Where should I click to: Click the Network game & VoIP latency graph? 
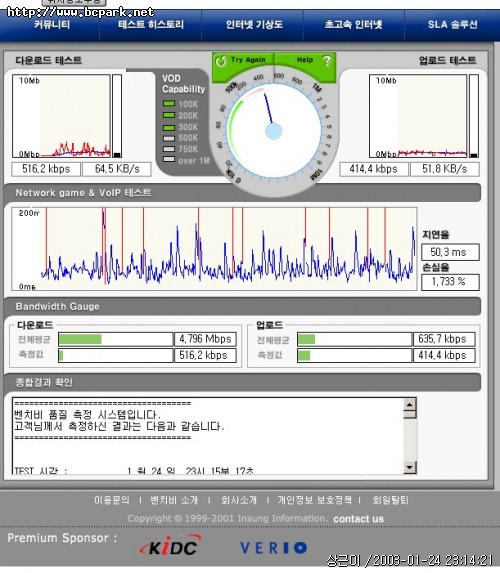(x=214, y=249)
